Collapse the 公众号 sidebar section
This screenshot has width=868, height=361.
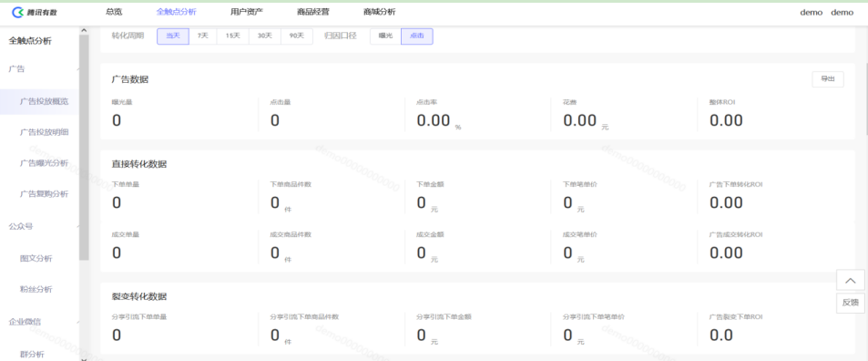77,226
